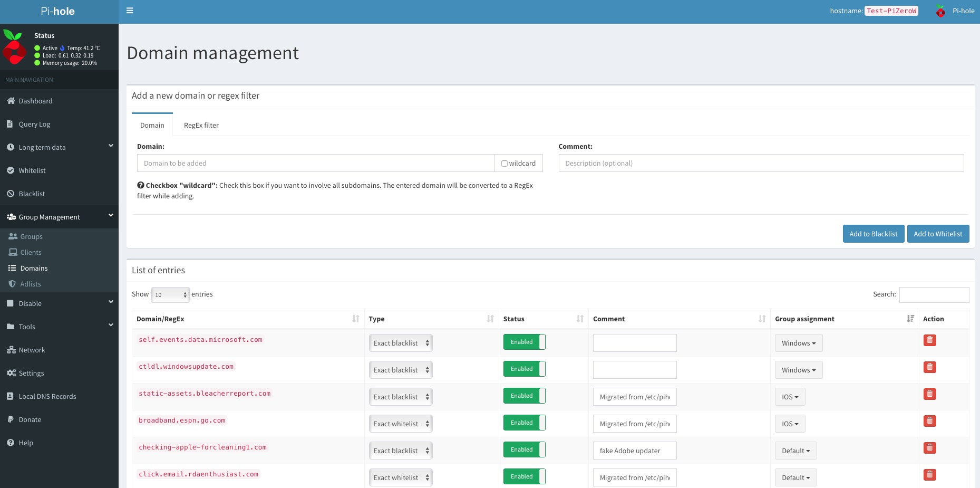
Task: Expand the Long term data menu
Action: point(59,147)
